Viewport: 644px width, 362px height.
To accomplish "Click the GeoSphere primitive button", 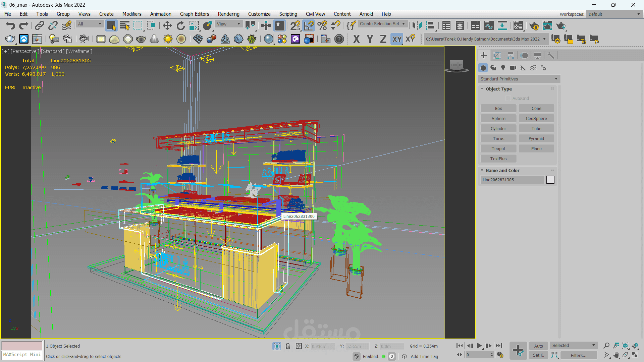I will (536, 118).
